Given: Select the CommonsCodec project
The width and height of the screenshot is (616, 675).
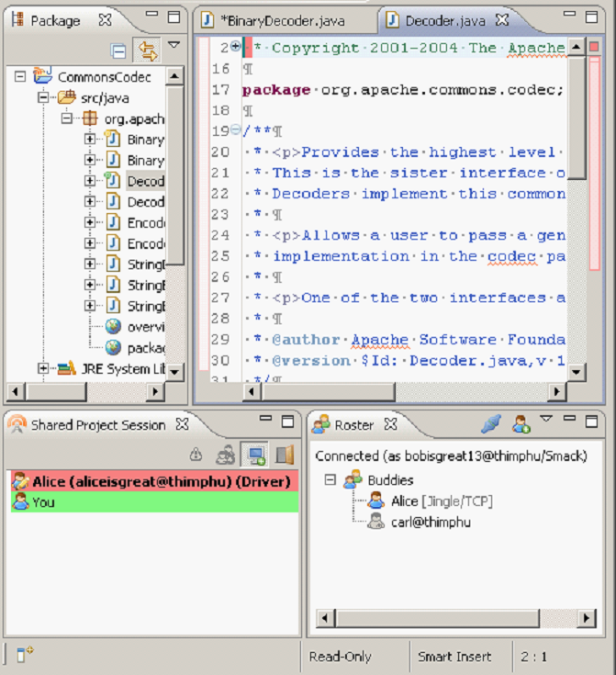Looking at the screenshot, I should tap(104, 77).
